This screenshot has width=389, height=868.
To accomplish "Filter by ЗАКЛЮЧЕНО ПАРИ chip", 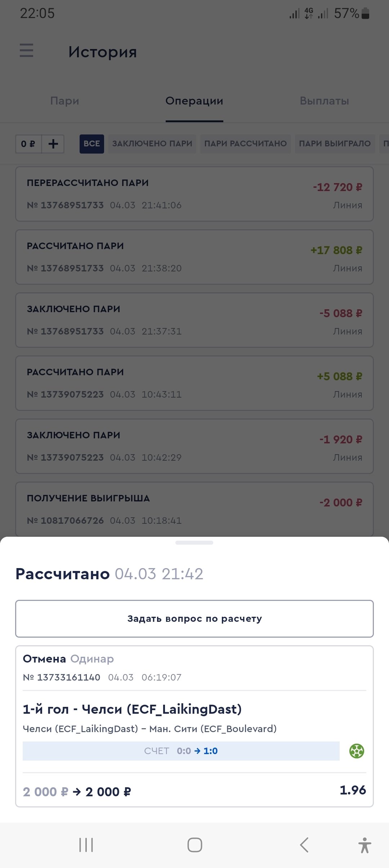I will click(x=152, y=144).
